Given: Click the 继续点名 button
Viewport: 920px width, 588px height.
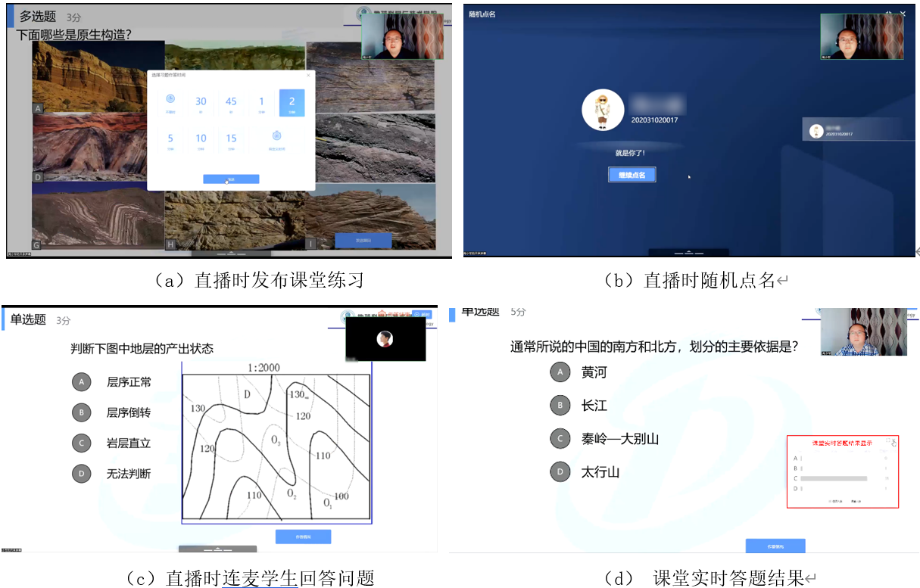Looking at the screenshot, I should pyautogui.click(x=632, y=175).
